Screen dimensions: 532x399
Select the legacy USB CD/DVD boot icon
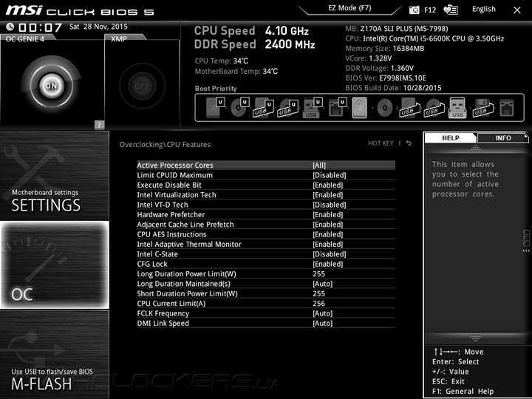pos(434,108)
